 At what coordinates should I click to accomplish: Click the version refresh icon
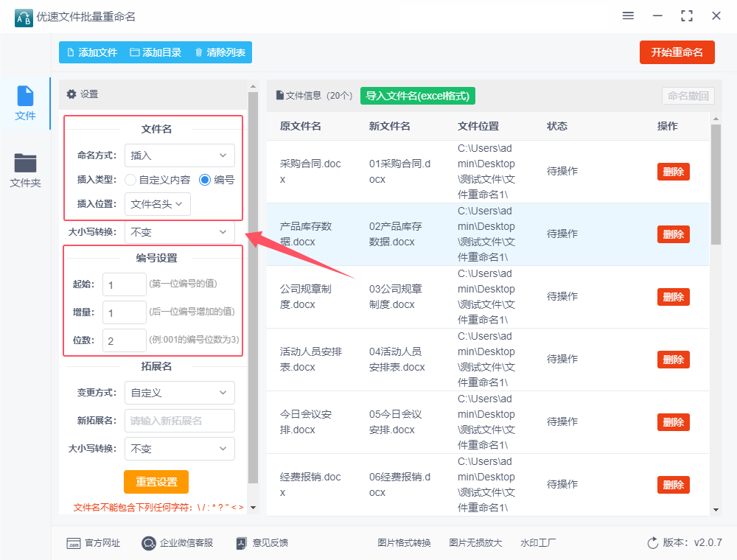[x=653, y=543]
